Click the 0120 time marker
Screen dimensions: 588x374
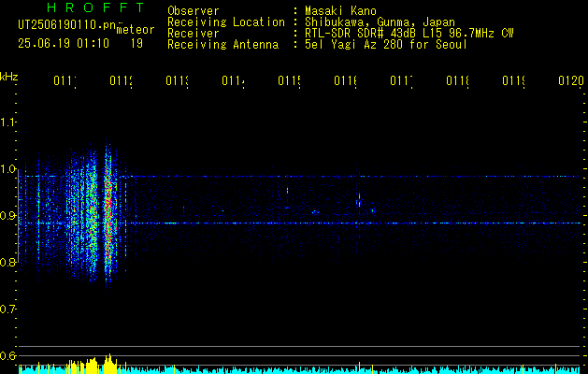(x=571, y=80)
